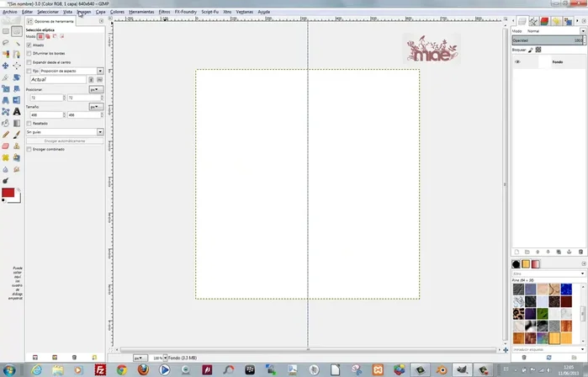Click the Encoger automáticamente button

tap(65, 141)
